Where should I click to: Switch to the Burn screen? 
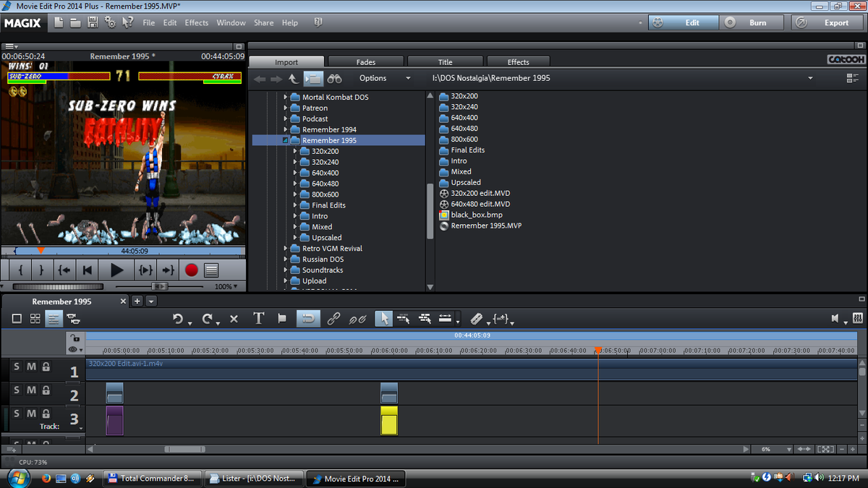tap(752, 22)
